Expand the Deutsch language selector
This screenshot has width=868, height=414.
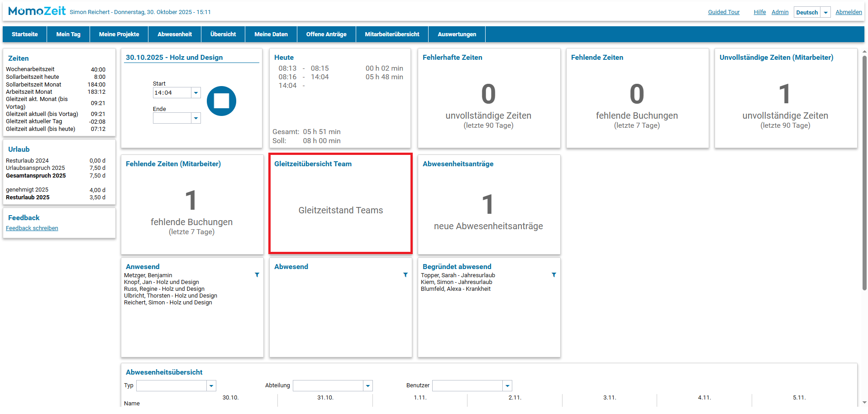click(825, 13)
